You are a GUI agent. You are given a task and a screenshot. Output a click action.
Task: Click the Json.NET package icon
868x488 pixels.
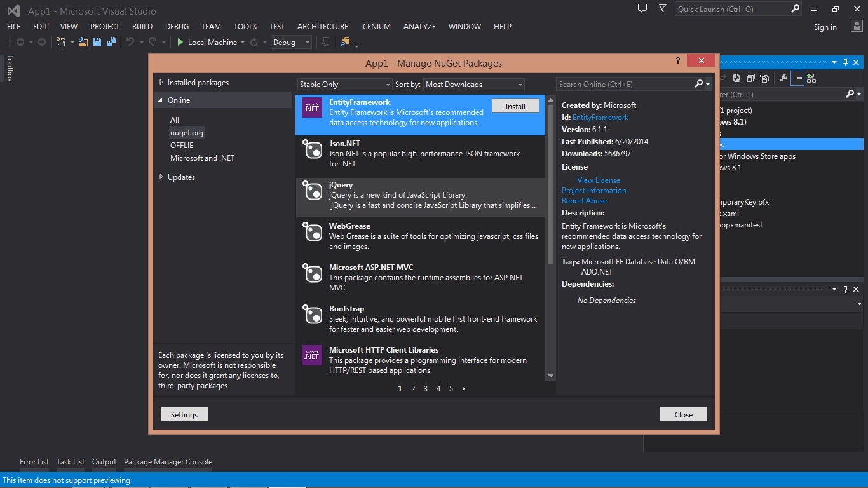[x=312, y=149]
